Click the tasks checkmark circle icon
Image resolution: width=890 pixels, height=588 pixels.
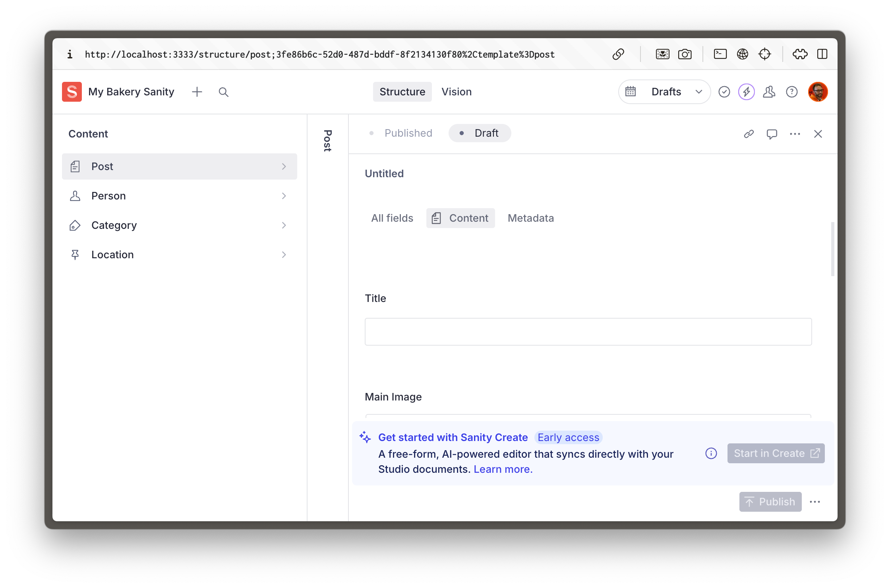click(724, 92)
